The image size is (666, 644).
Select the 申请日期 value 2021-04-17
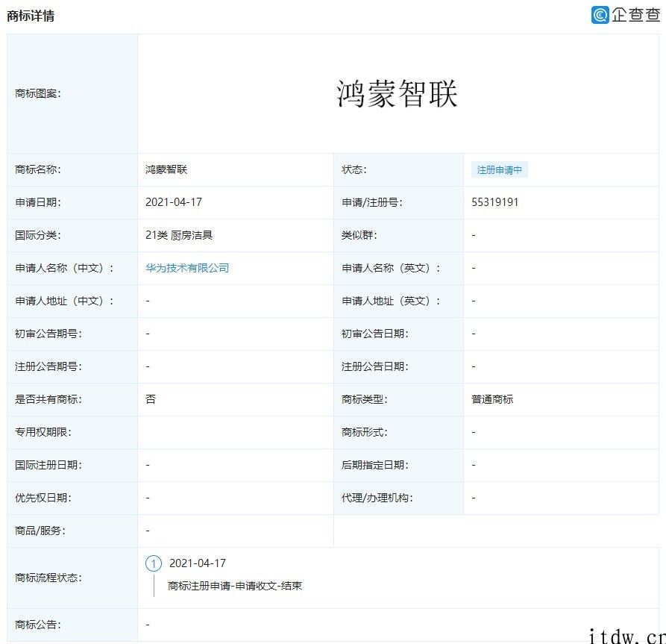[x=174, y=202]
